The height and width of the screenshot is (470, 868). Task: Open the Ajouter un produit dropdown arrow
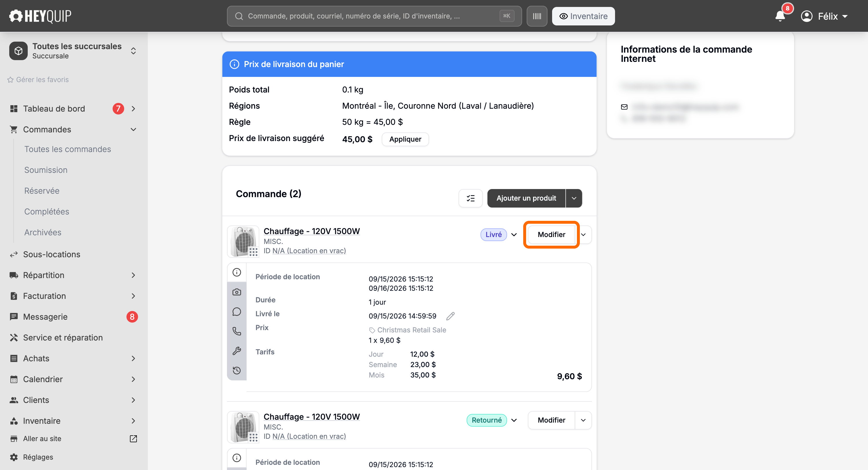pyautogui.click(x=574, y=198)
